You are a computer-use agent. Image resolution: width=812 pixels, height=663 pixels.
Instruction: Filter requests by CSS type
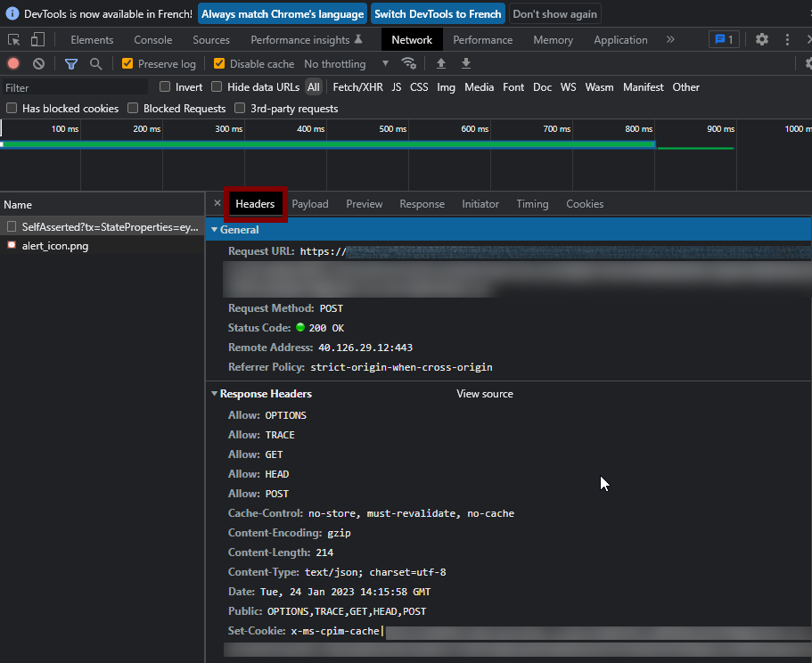tap(419, 87)
